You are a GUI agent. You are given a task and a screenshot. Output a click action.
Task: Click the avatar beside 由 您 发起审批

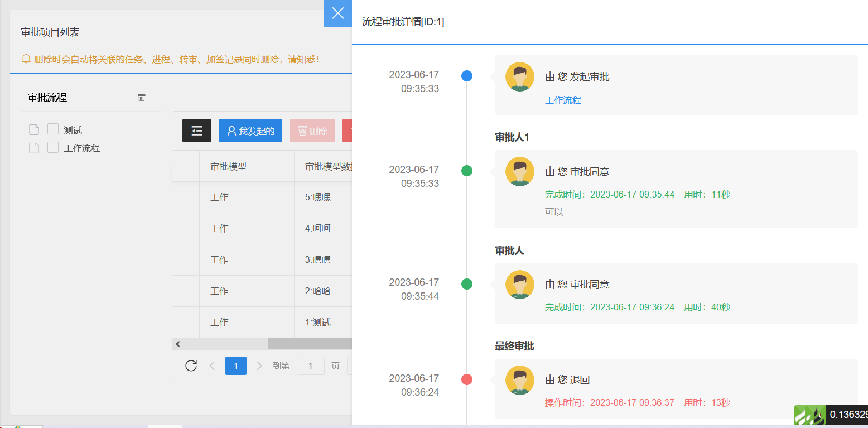click(519, 76)
